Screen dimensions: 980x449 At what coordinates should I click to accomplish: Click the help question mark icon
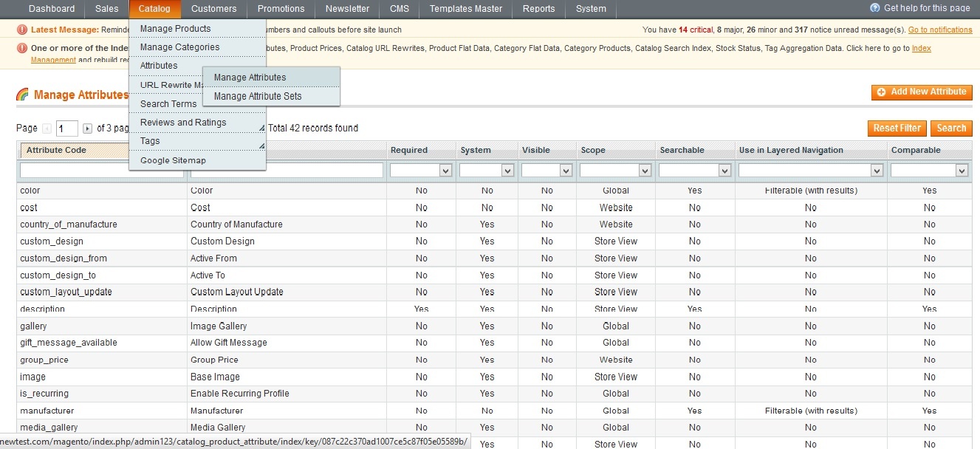875,8
